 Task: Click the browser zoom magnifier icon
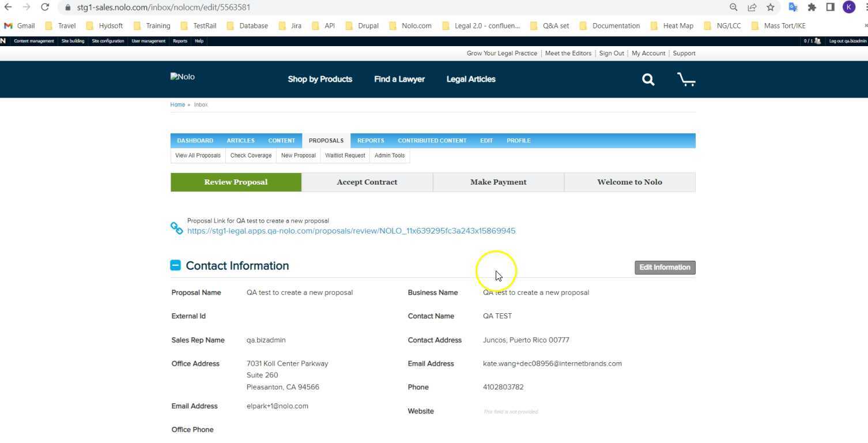pyautogui.click(x=733, y=7)
